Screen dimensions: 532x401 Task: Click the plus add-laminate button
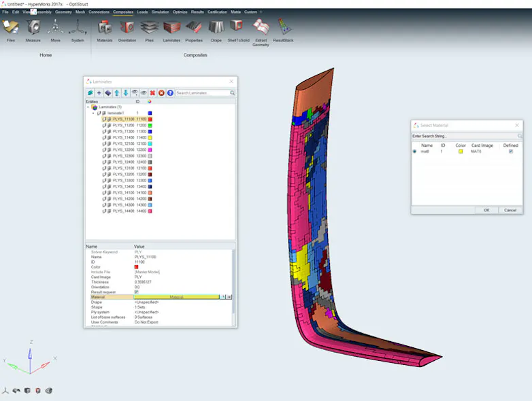pos(99,92)
